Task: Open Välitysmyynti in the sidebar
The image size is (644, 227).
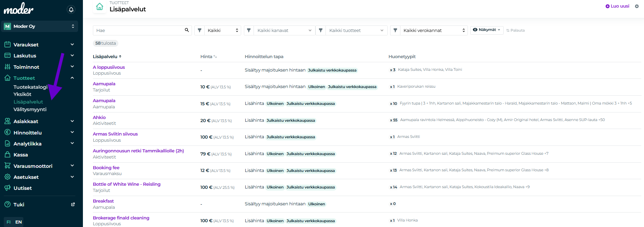Action: tap(30, 109)
